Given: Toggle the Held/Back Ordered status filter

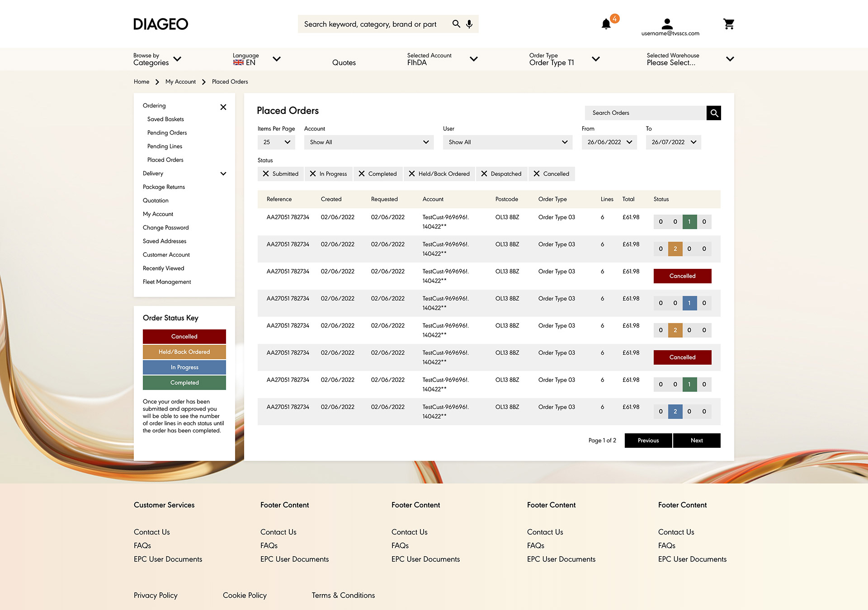Looking at the screenshot, I should pyautogui.click(x=439, y=174).
